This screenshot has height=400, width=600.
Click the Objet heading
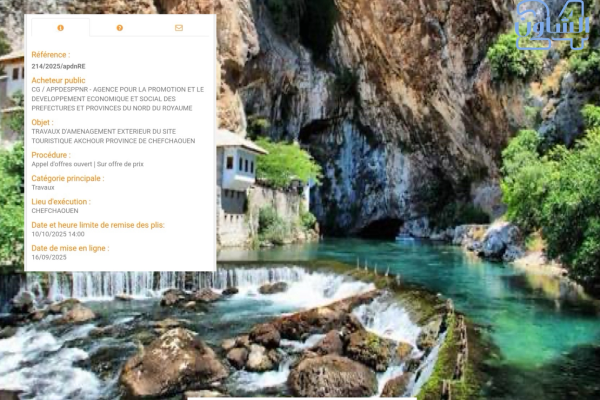[42, 122]
